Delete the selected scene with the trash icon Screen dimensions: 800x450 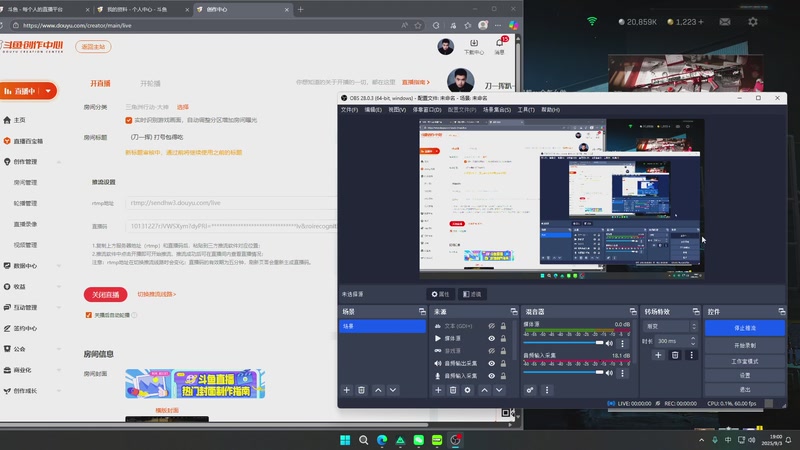coord(361,390)
